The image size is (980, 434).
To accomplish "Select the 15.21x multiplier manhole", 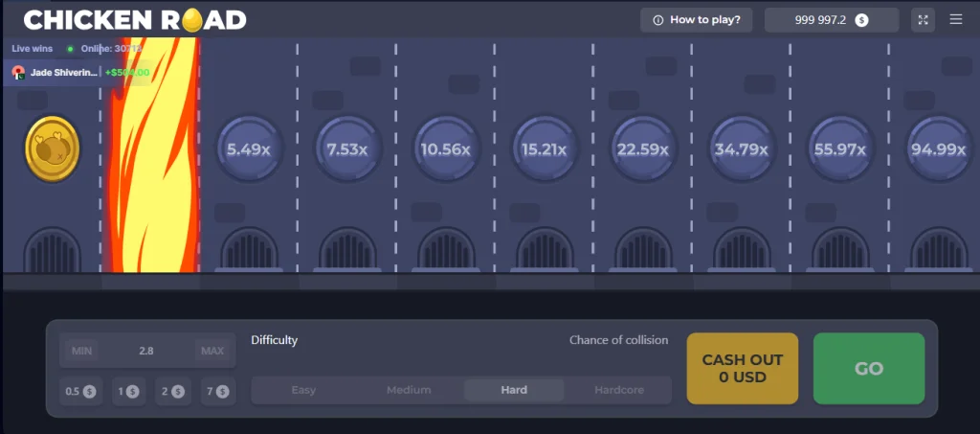I will (x=545, y=148).
